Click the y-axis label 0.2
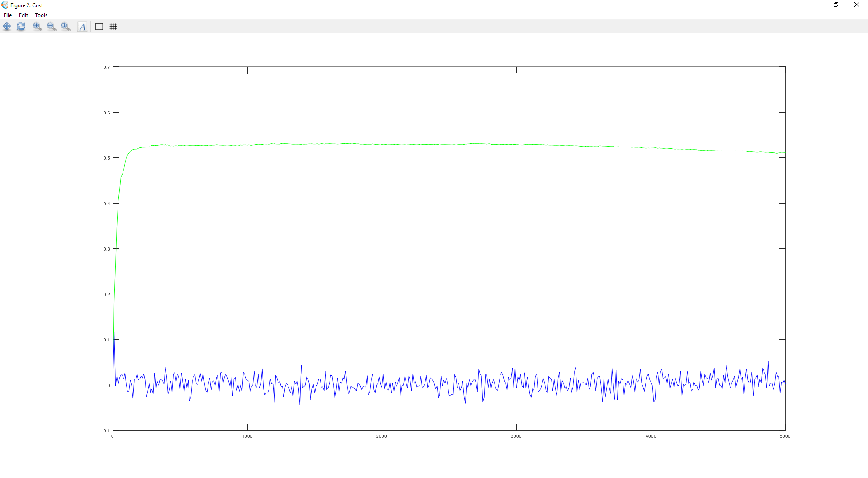The height and width of the screenshot is (478, 868). 107,295
